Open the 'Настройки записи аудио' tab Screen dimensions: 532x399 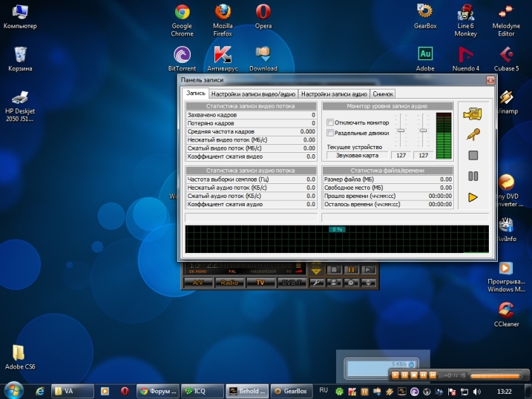click(x=334, y=94)
